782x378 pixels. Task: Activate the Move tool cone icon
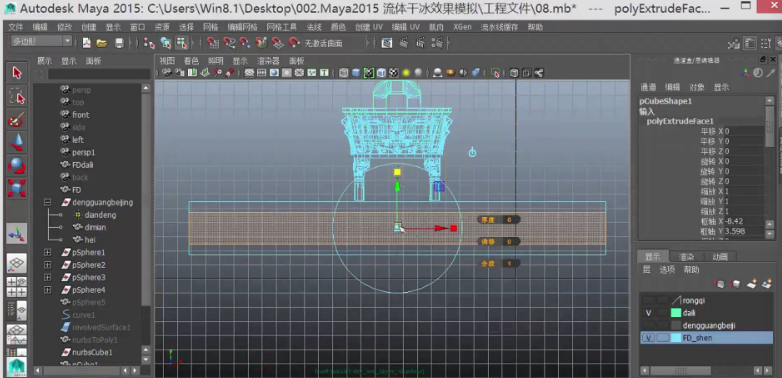tap(17, 143)
